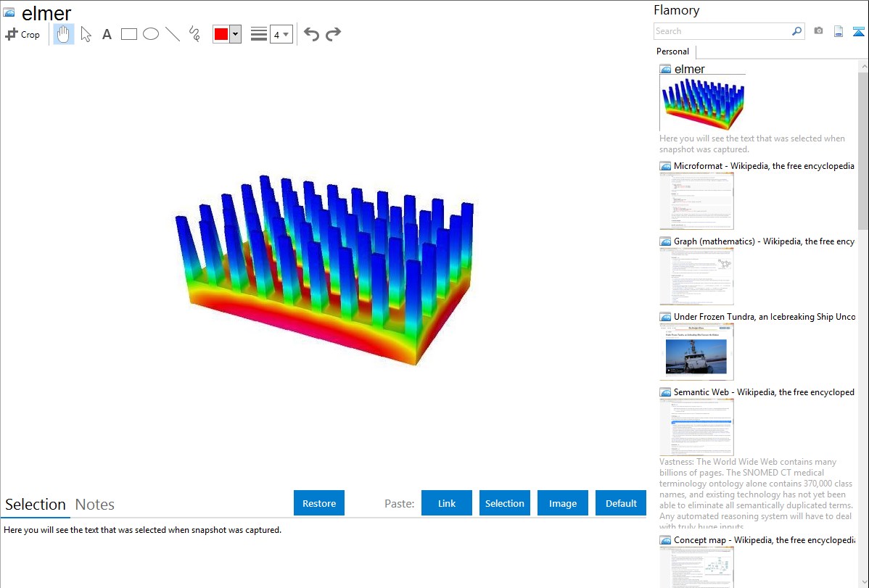Open the Microformat Wikipedia snapshot thumbnail

[696, 201]
